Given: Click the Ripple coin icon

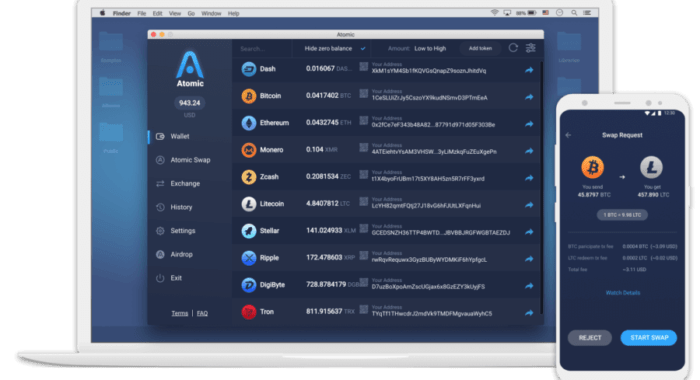Looking at the screenshot, I should click(249, 258).
